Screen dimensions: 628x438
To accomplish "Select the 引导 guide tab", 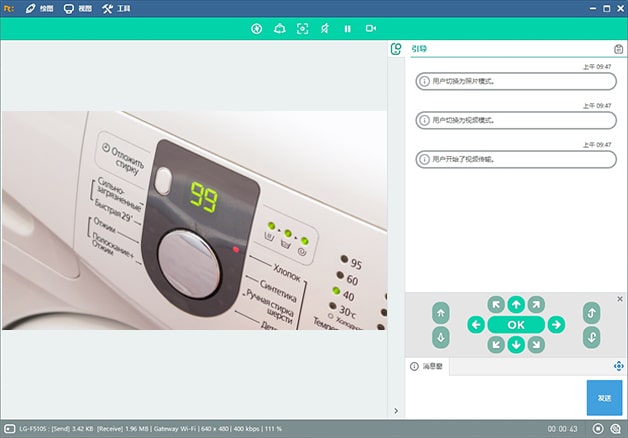I will (x=419, y=49).
